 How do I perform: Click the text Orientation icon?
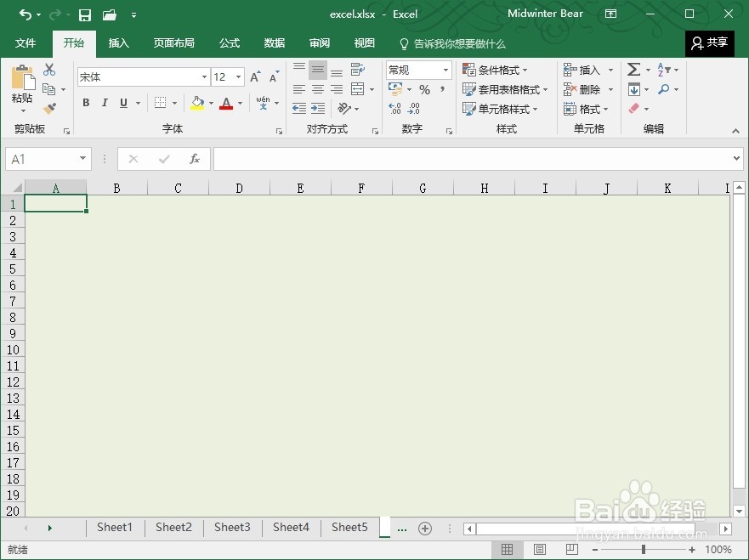tap(344, 109)
